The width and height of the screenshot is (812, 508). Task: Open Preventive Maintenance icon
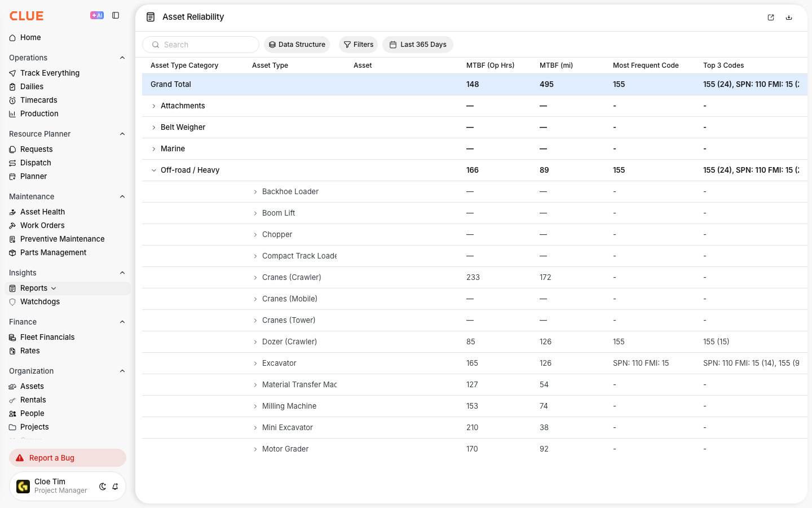tap(12, 239)
